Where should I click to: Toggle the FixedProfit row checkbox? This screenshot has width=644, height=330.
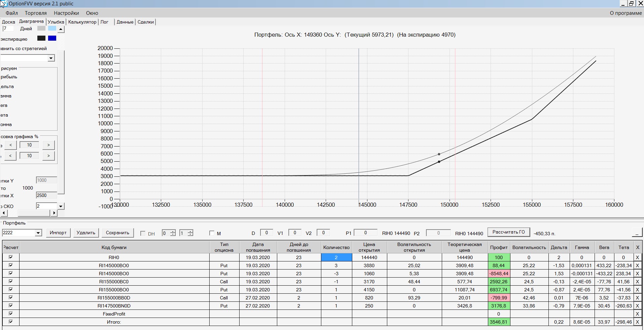click(x=11, y=314)
